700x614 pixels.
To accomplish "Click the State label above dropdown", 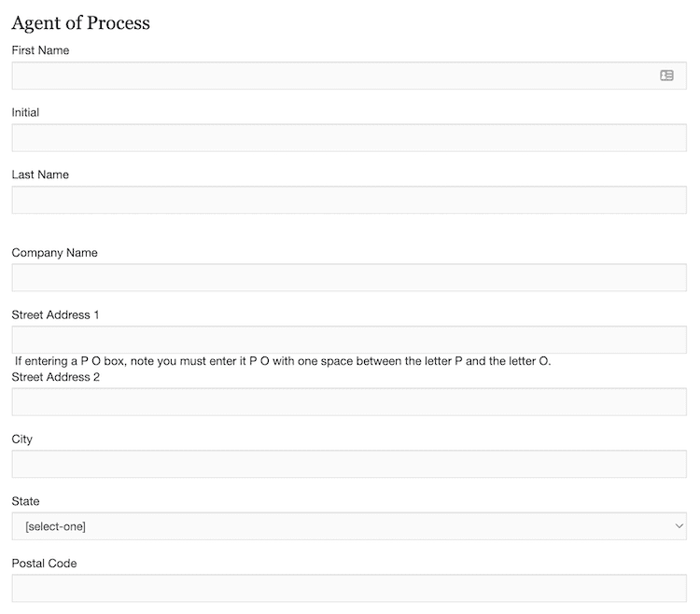I will point(25,501).
